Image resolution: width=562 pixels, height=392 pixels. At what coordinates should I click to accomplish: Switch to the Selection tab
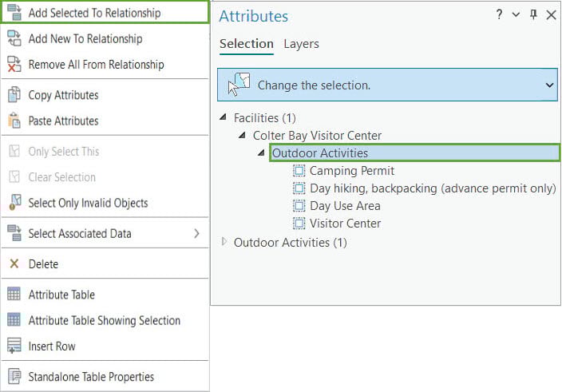(x=247, y=44)
